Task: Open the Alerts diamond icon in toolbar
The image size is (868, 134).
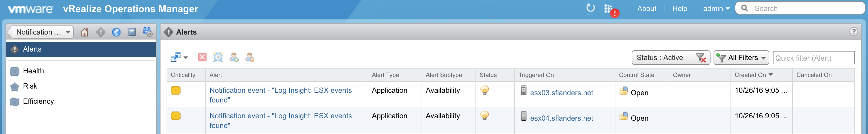Action: [101, 32]
